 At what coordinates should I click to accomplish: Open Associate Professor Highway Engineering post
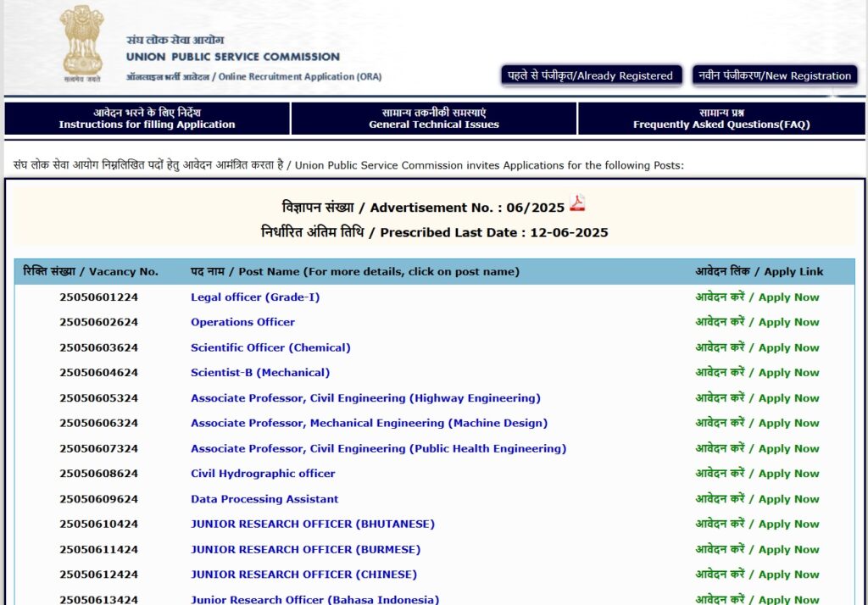(365, 398)
